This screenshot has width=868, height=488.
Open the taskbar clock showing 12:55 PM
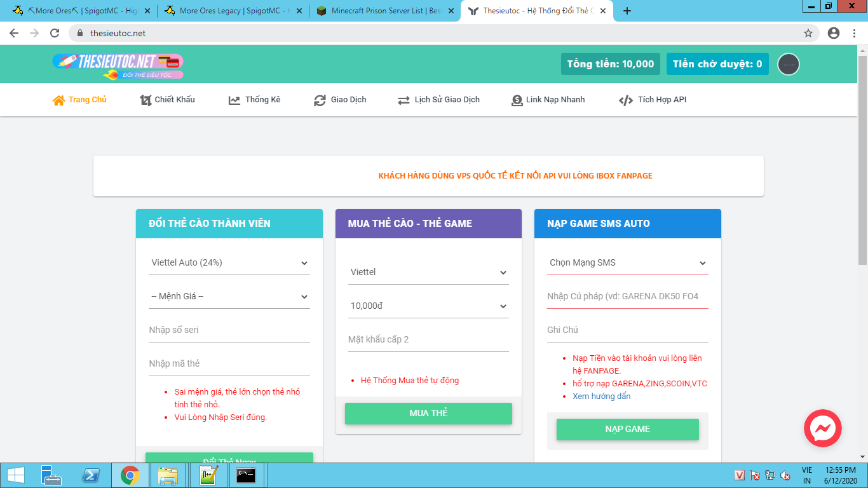click(x=840, y=475)
